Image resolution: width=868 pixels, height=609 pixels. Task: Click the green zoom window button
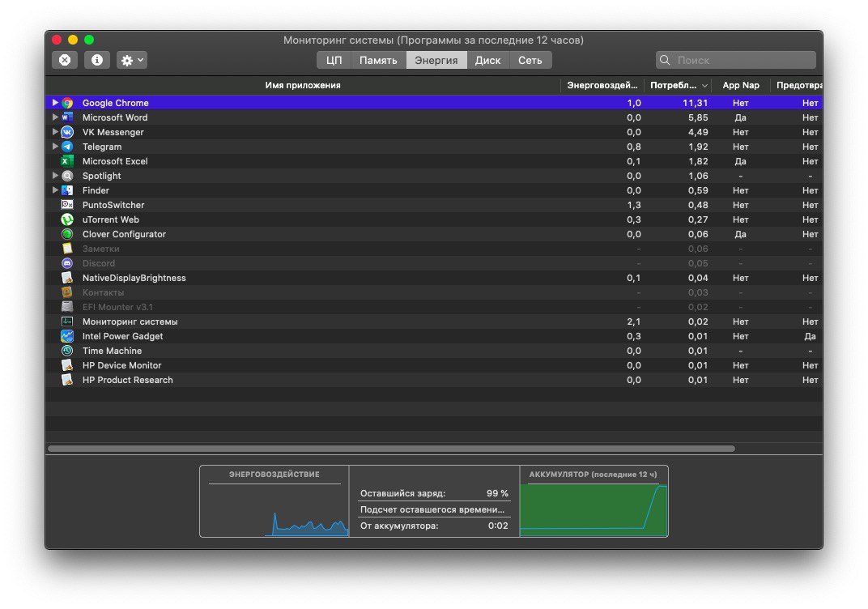coord(89,40)
